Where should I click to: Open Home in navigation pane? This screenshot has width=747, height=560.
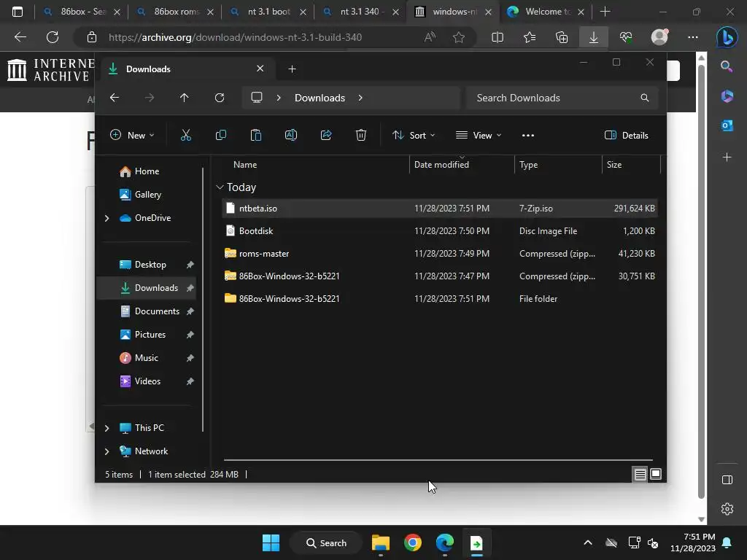tap(147, 171)
